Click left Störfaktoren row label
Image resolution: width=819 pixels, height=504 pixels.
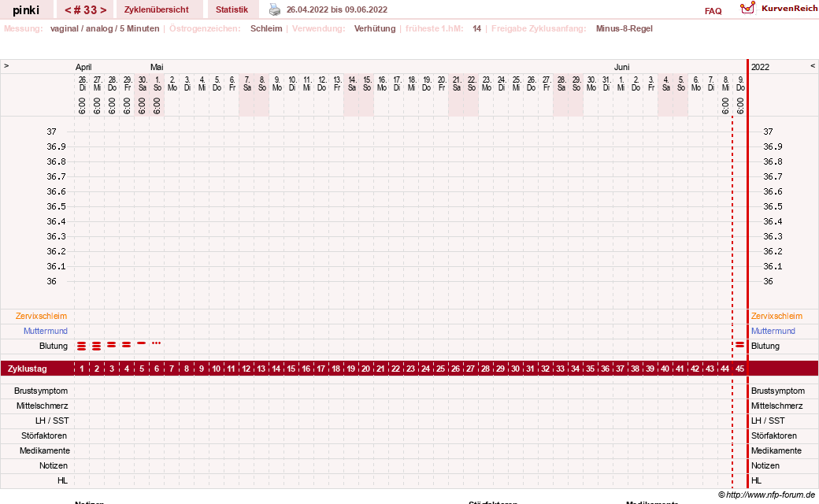tap(43, 435)
